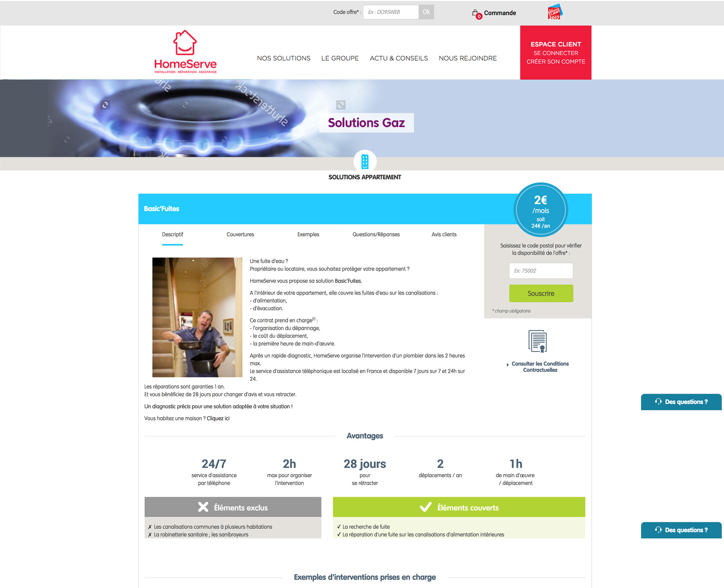The width and height of the screenshot is (724, 588).
Task: Open the LE GROUPE menu
Action: (x=340, y=58)
